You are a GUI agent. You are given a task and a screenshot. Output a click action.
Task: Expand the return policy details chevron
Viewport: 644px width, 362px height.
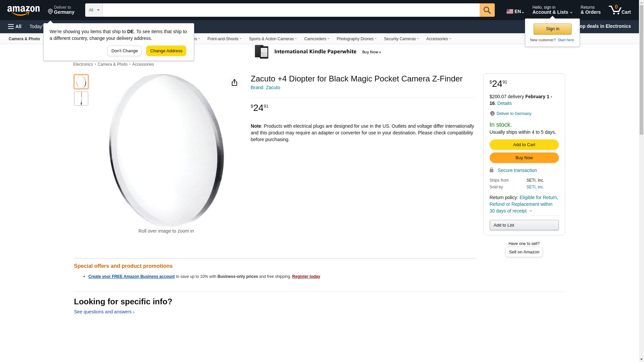pyautogui.click(x=531, y=211)
